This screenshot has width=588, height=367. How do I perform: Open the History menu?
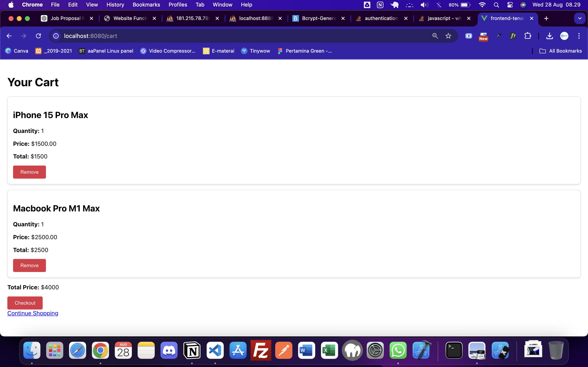point(115,5)
